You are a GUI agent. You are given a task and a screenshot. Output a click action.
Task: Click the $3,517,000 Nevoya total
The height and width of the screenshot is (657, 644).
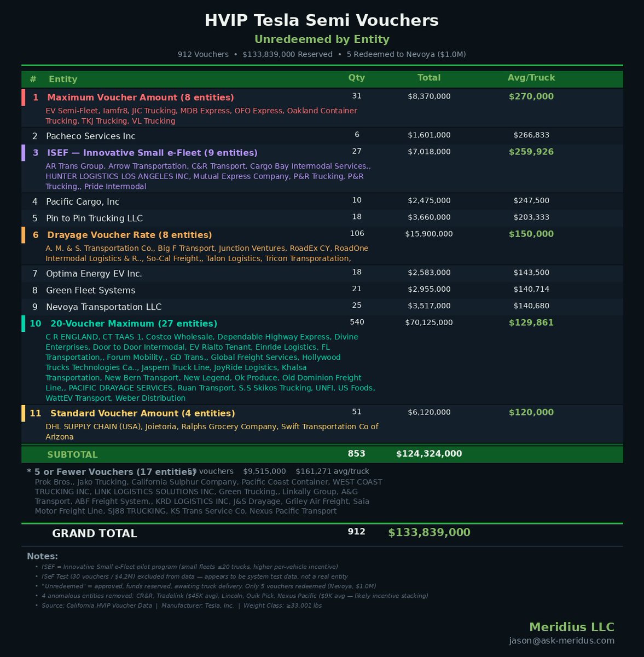429,306
